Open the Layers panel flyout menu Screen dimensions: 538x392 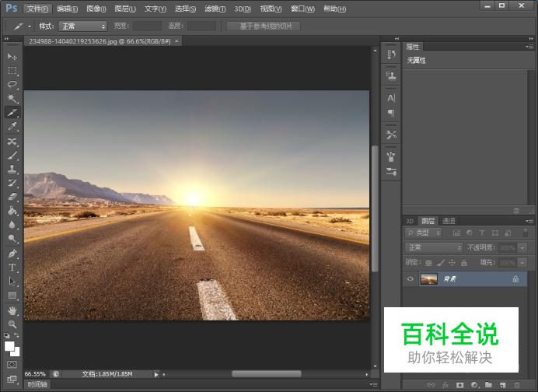point(529,221)
